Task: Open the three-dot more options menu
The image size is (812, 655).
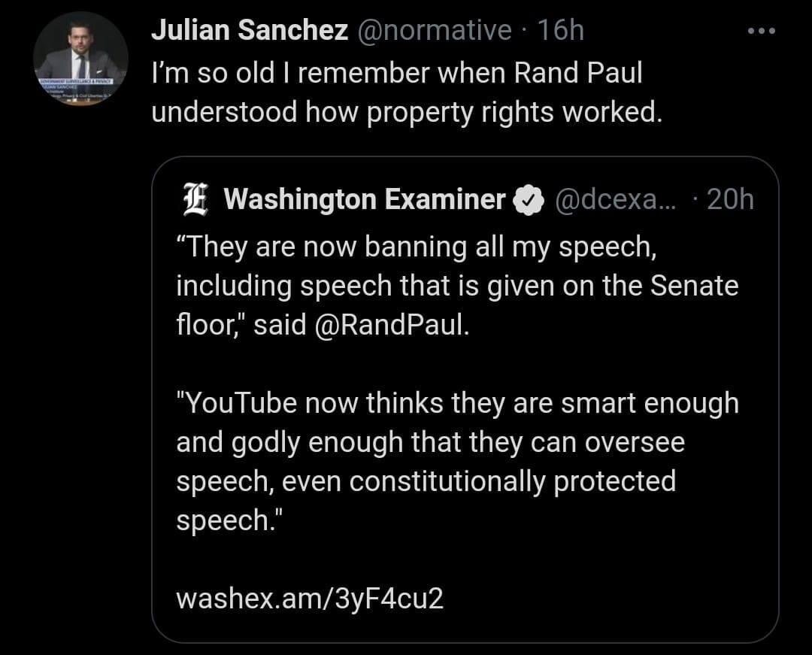Action: 760,32
